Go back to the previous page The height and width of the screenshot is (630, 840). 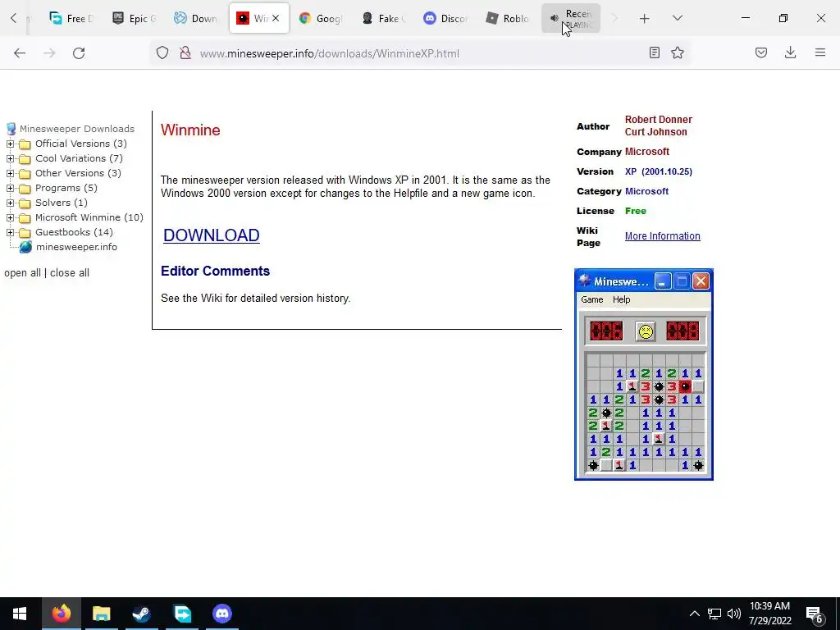tap(20, 52)
